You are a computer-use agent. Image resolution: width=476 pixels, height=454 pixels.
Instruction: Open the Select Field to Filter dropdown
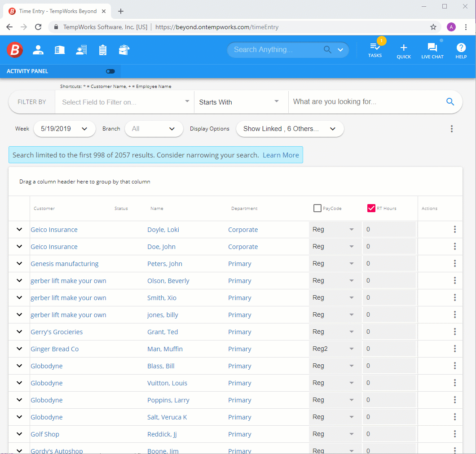(125, 102)
